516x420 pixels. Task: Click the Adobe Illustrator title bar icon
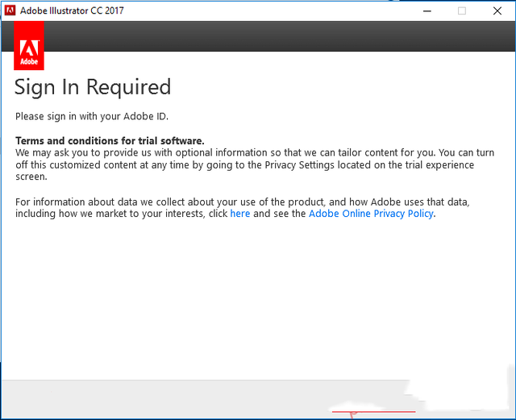pyautogui.click(x=10, y=10)
